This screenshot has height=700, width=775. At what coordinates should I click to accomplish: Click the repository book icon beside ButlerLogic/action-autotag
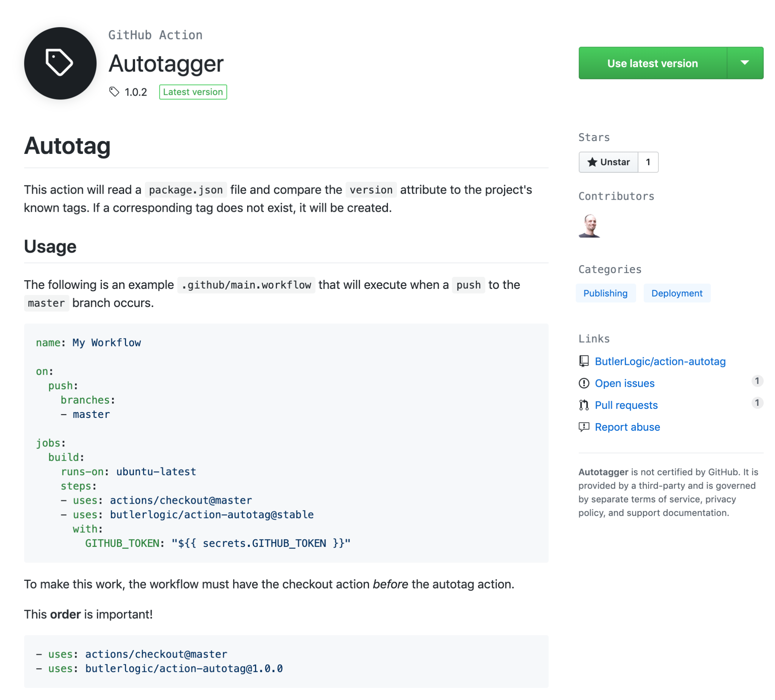click(584, 361)
